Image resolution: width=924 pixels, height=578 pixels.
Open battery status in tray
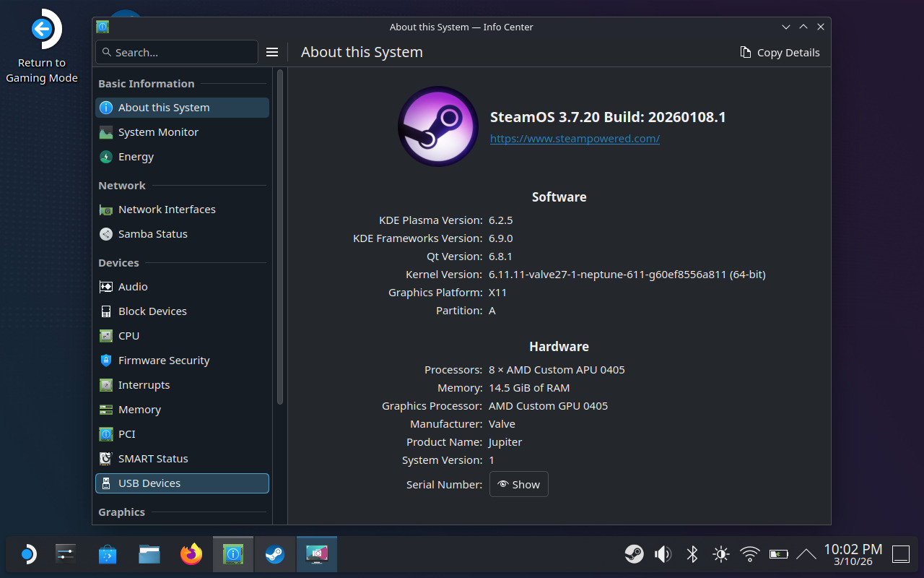coord(778,554)
